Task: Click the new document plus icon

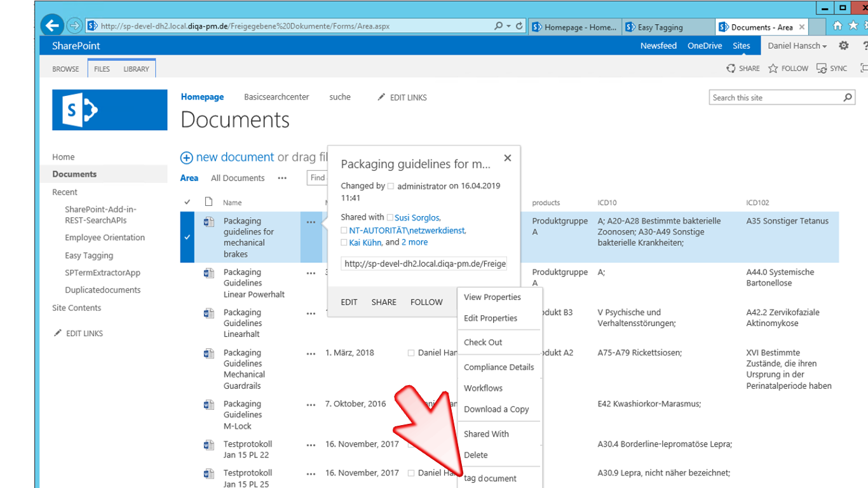Action: pyautogui.click(x=187, y=158)
